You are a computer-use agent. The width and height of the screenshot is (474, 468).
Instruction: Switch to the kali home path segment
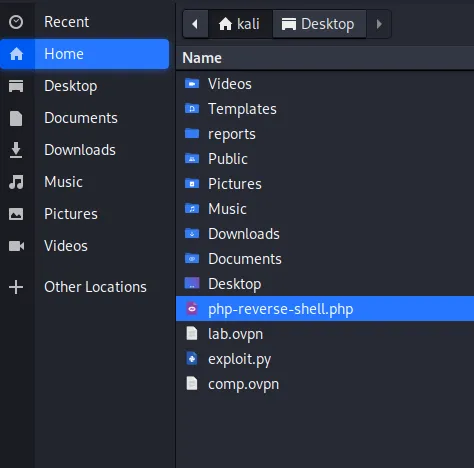click(x=240, y=24)
